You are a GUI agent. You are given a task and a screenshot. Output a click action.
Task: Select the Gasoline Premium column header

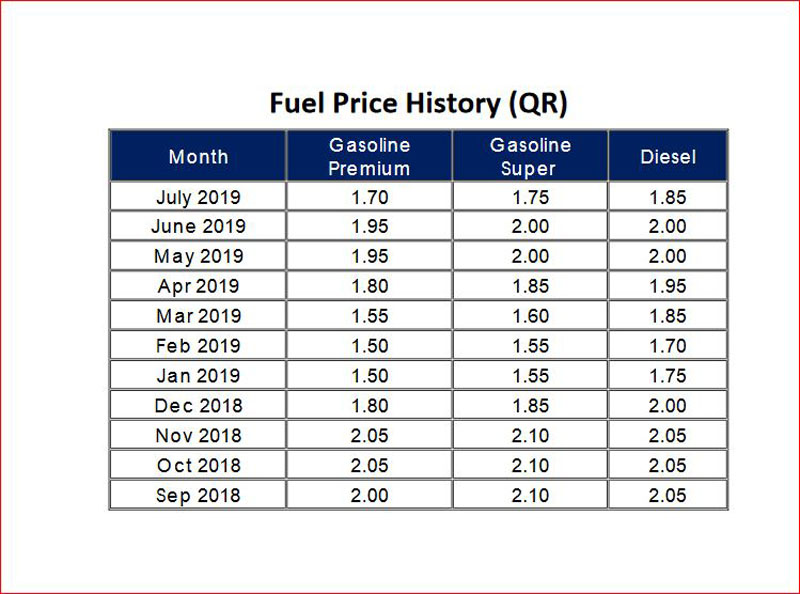369,156
